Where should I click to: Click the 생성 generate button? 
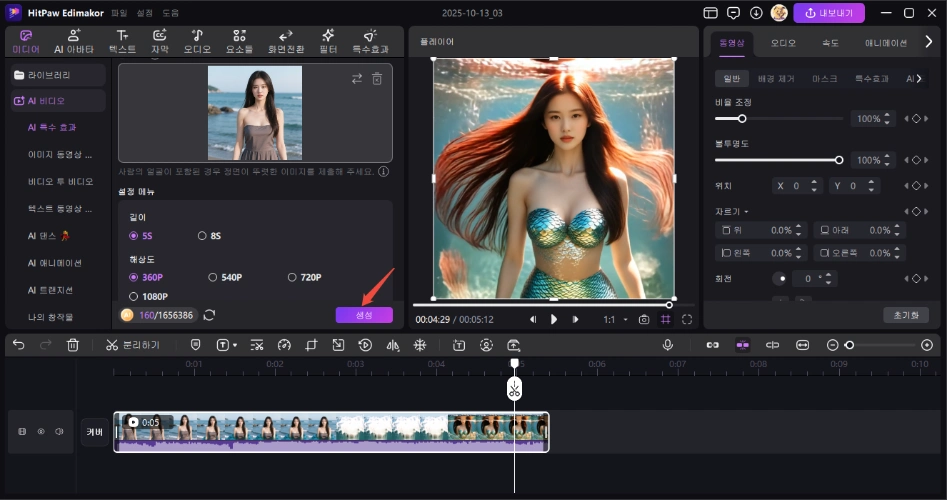point(364,315)
